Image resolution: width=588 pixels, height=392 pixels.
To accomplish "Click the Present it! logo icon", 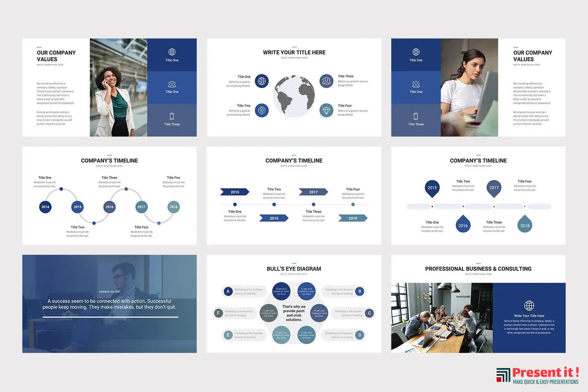I will (x=503, y=375).
